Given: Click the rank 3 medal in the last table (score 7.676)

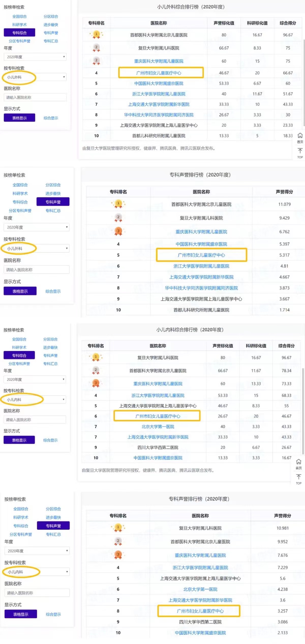Looking at the screenshot, I should (118, 555).
